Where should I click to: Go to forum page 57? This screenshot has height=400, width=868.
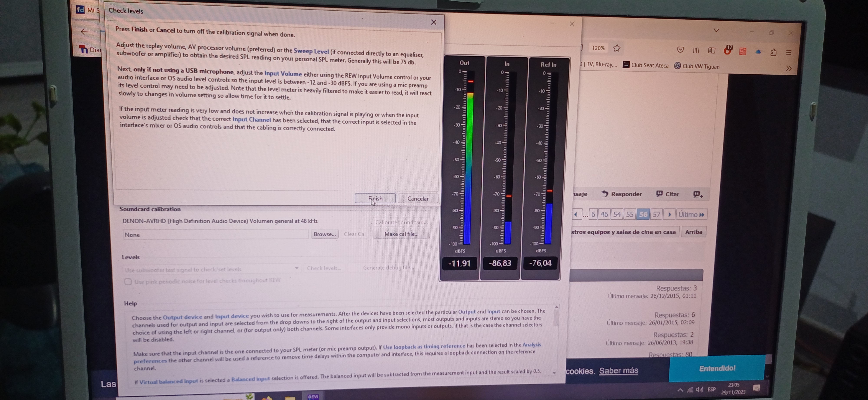[x=656, y=215]
